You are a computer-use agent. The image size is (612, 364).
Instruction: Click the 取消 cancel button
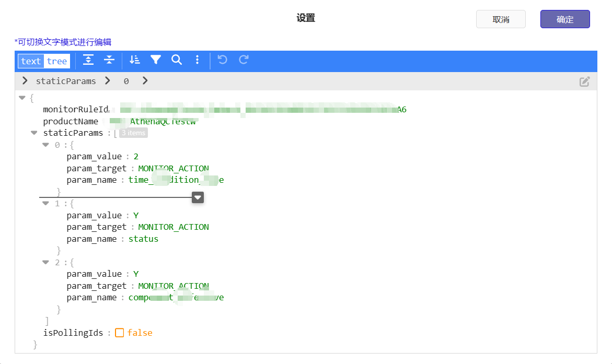pos(501,19)
